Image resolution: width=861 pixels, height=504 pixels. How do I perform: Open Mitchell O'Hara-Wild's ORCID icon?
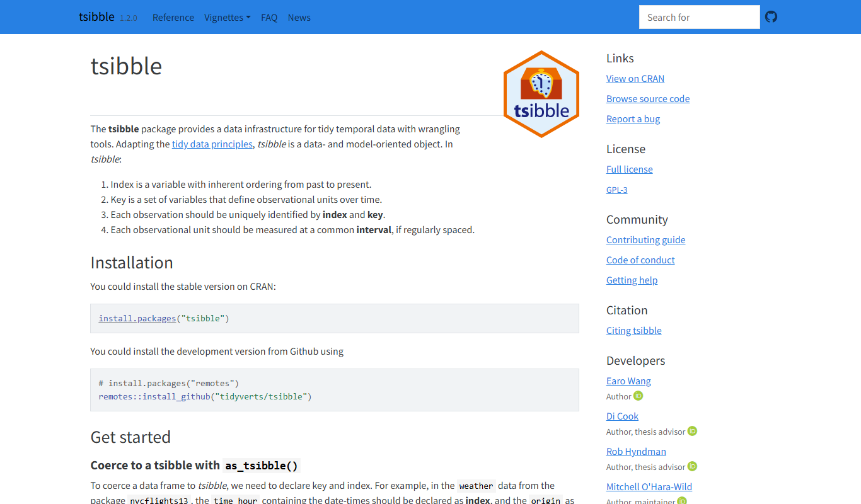(x=682, y=501)
